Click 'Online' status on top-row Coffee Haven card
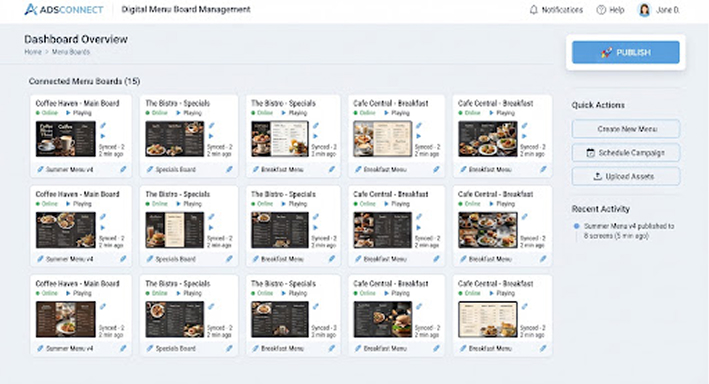The image size is (709, 384). [x=47, y=113]
